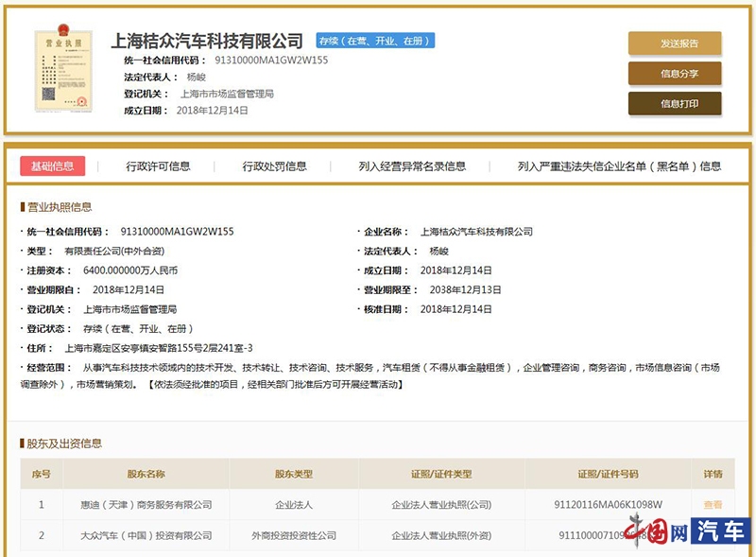Screen dimensions: 756x557
Task: Click the 证照/证件号码 column header
Action: pyautogui.click(x=608, y=474)
